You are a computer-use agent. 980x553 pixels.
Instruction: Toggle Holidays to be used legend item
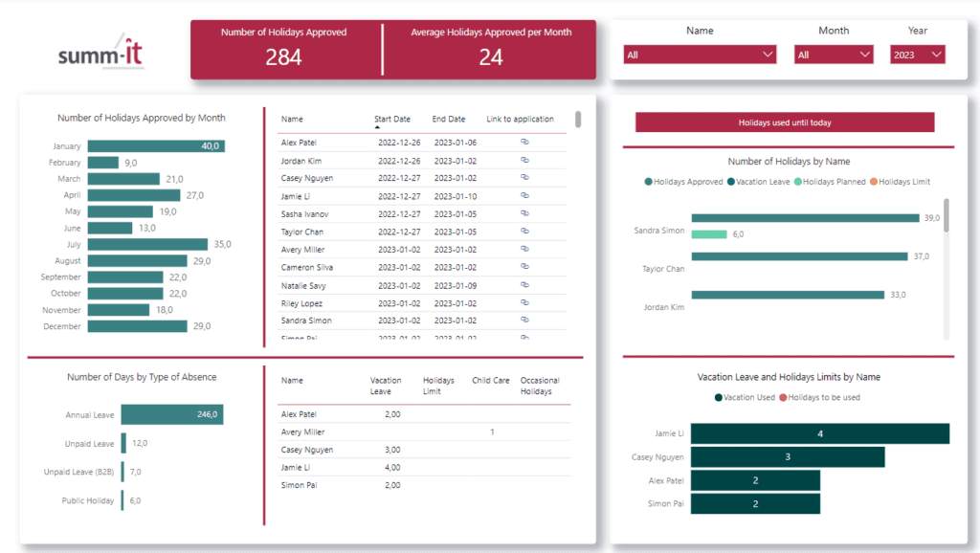(819, 397)
